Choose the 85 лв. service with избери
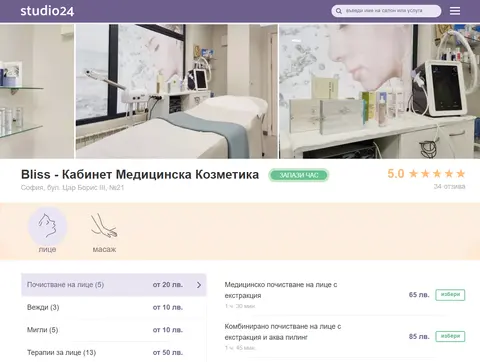This screenshot has height=362, width=480. coord(450,336)
